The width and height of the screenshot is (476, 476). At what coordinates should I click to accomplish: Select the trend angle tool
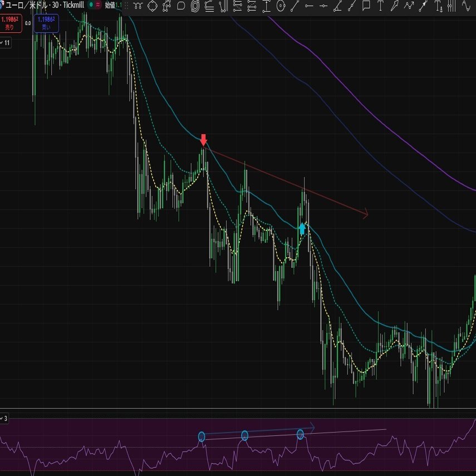337,6
